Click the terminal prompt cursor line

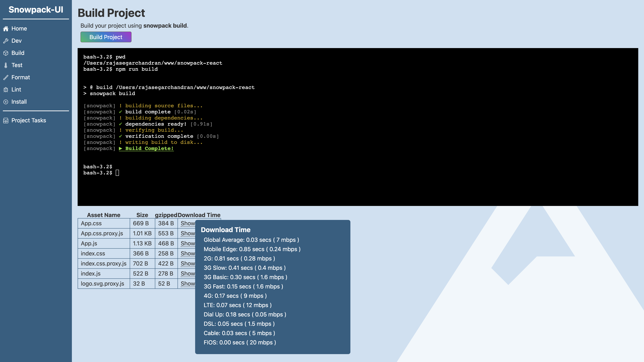pos(117,173)
